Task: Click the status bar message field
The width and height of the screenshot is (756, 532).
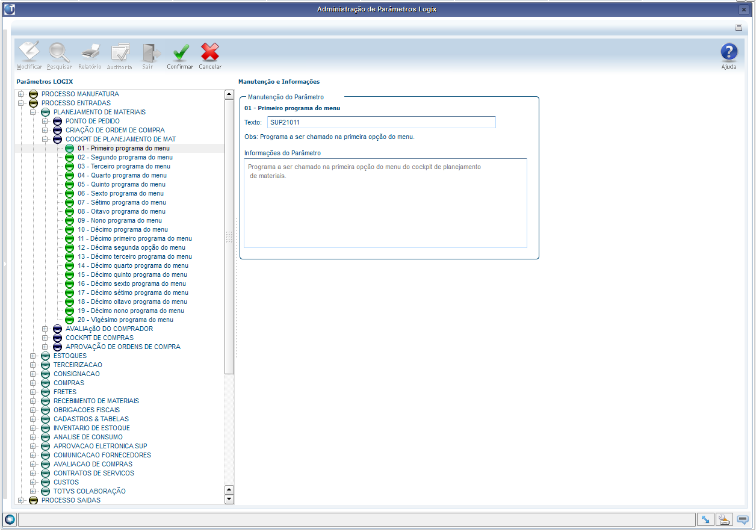Action: click(x=356, y=519)
